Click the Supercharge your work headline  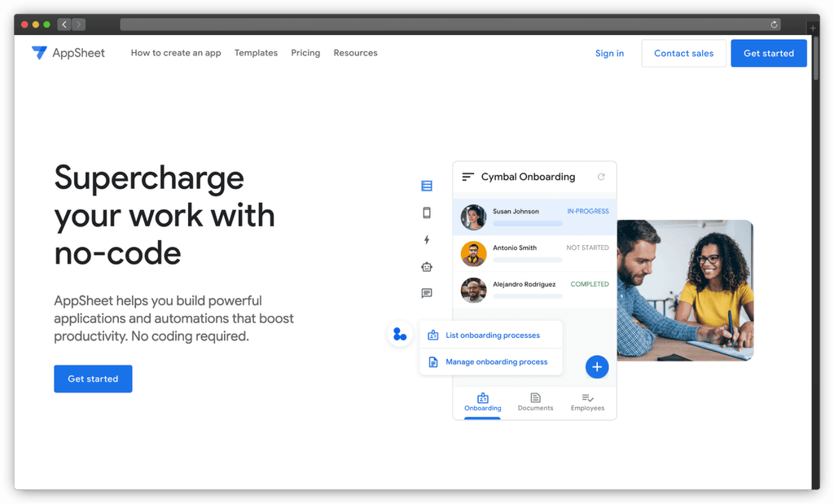[x=165, y=215]
